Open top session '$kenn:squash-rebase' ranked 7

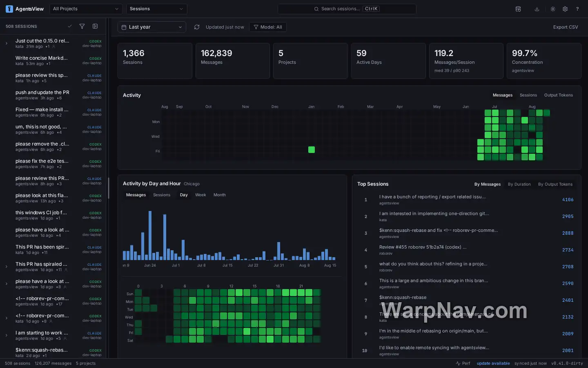tap(467, 300)
